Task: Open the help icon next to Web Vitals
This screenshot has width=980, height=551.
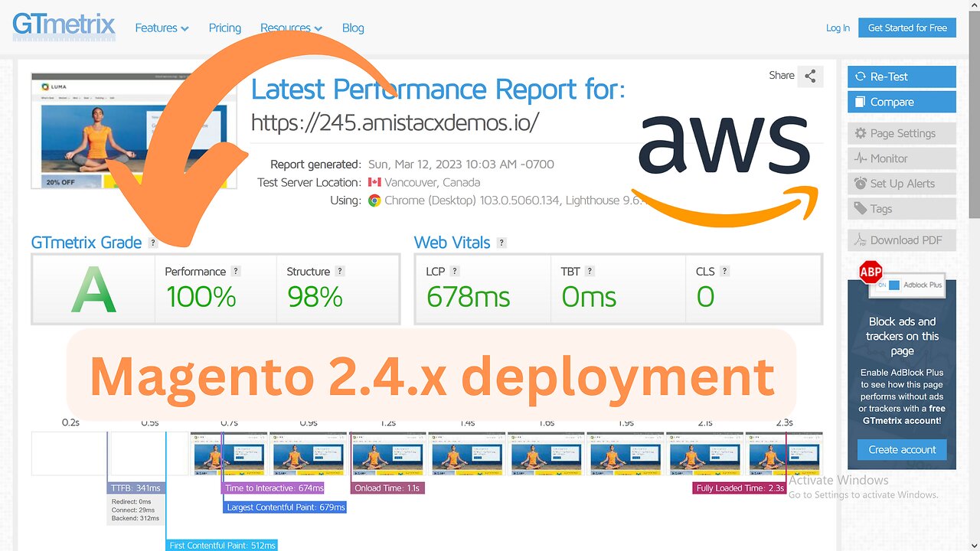Action: coord(501,243)
